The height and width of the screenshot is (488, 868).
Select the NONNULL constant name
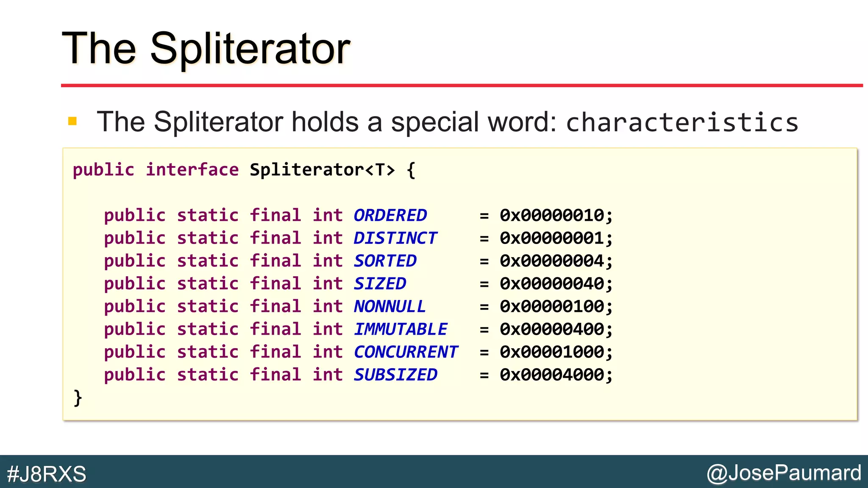[390, 306]
